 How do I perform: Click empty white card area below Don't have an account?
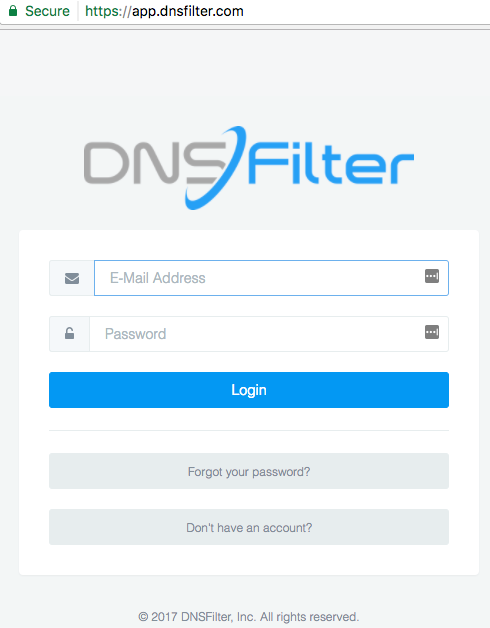click(249, 560)
